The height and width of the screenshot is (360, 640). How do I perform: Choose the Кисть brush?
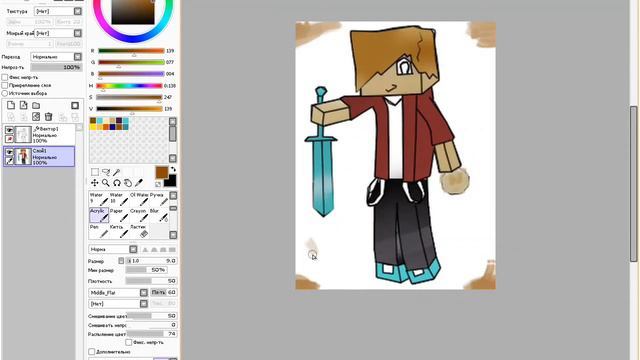[119, 231]
